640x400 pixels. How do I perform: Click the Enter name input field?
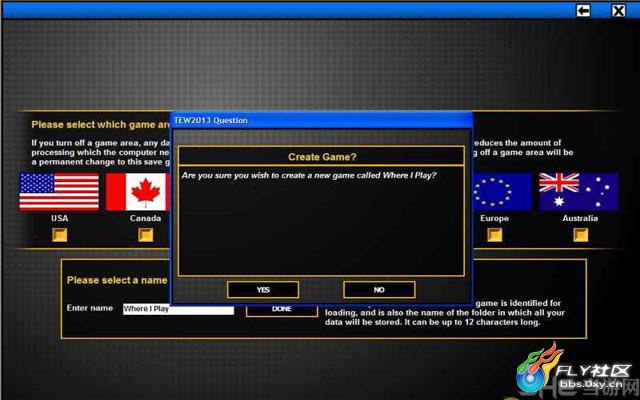tap(178, 310)
